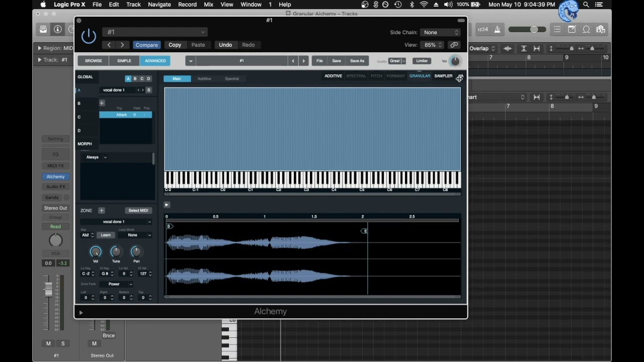Click the Select MIDI button

pyautogui.click(x=138, y=211)
